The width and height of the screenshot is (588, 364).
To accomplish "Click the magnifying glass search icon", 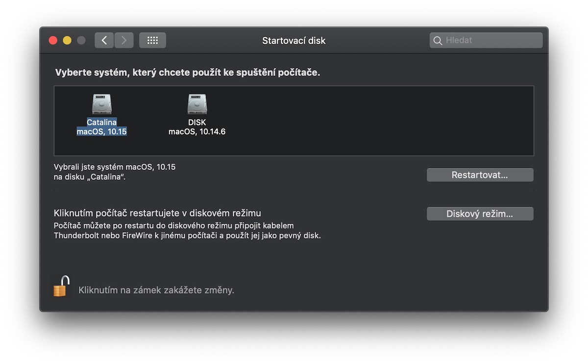I will click(438, 41).
